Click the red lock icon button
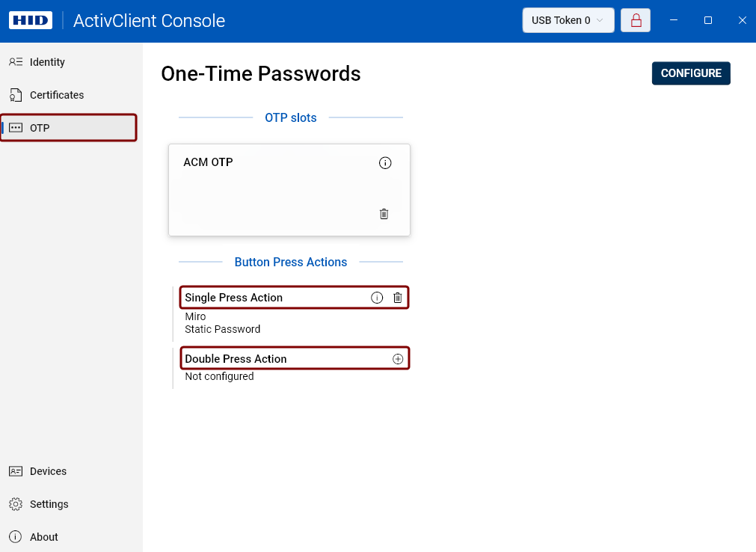The width and height of the screenshot is (756, 552). [636, 20]
